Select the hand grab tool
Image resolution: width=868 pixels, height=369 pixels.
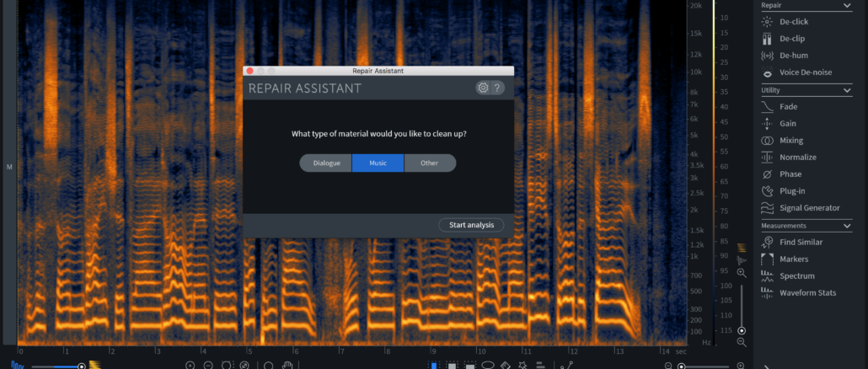point(287,365)
